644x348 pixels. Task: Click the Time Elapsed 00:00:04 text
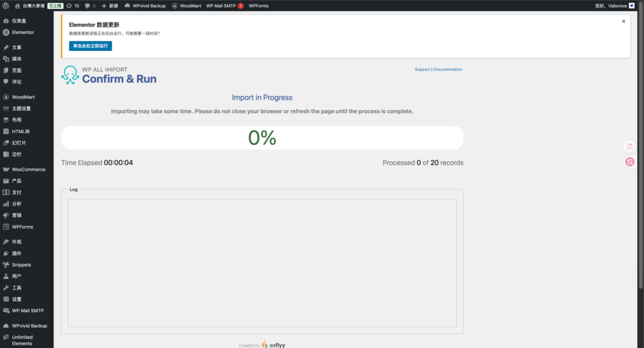(x=97, y=163)
